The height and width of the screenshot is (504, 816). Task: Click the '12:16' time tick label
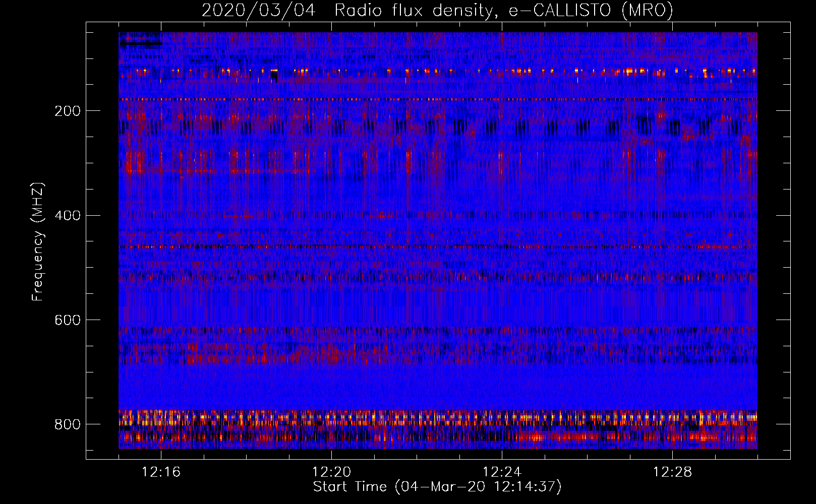coord(161,472)
